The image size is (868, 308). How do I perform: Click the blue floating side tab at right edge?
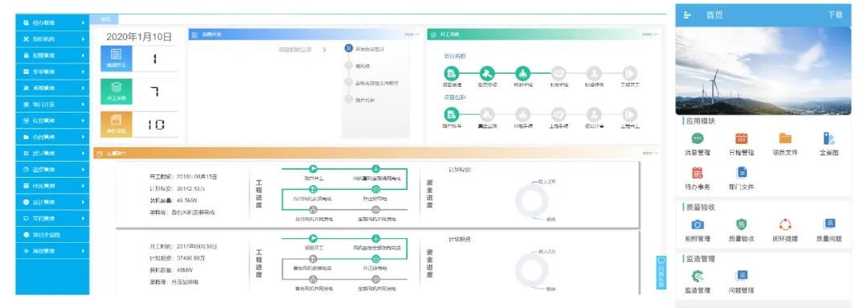point(661,273)
